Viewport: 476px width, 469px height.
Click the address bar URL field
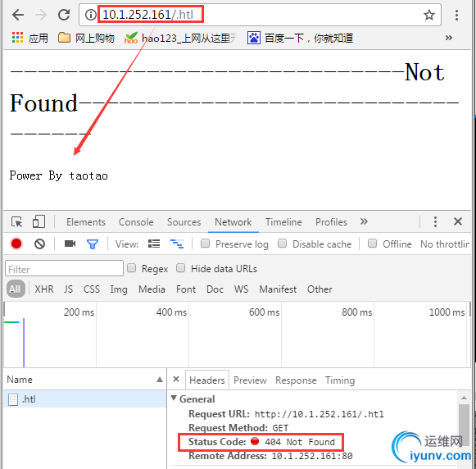(x=260, y=15)
